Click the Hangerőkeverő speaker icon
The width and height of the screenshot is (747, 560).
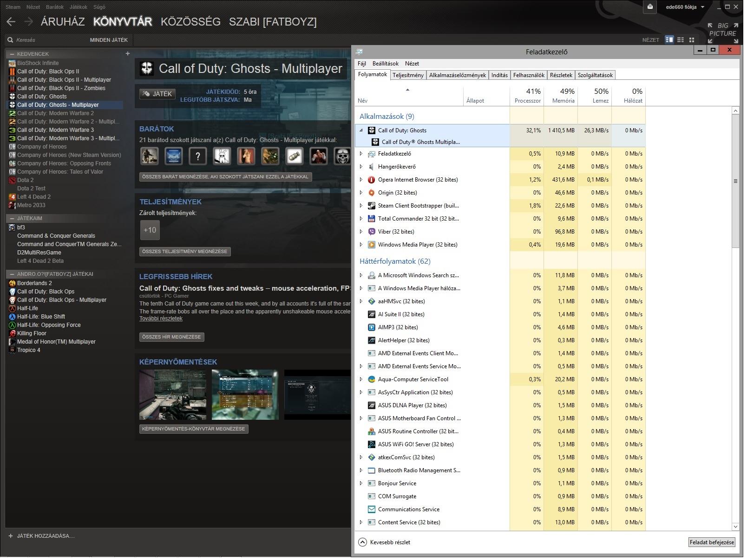coord(371,167)
